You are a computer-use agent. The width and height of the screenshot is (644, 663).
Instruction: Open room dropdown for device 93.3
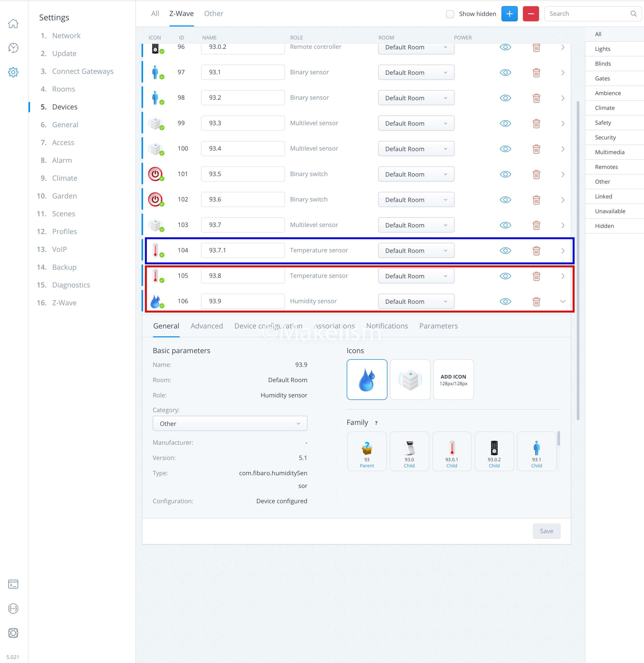point(416,123)
